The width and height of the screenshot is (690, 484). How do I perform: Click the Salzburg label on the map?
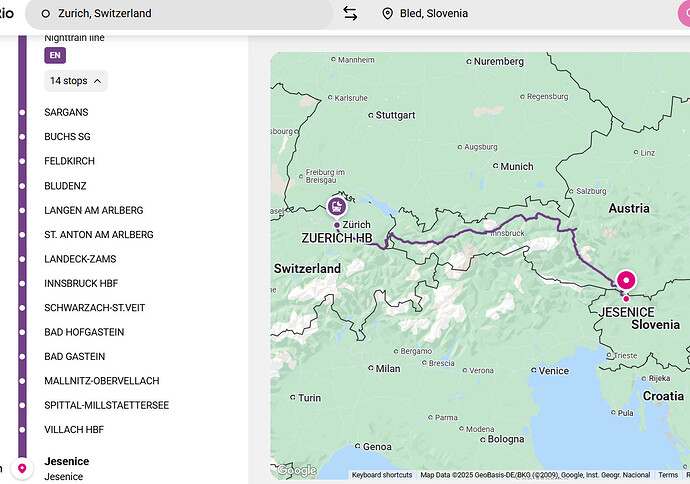(591, 191)
